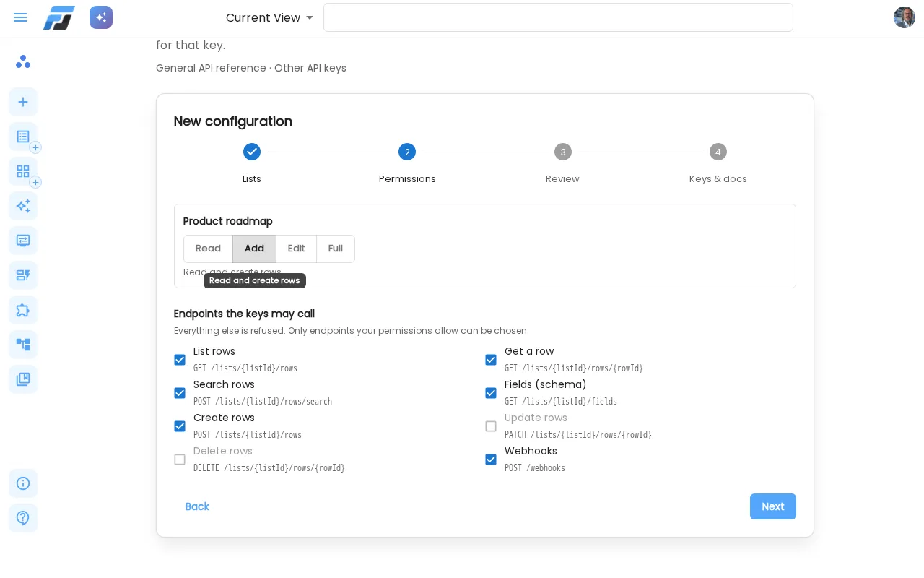Click the "DELETE /lists/{listId}/rows/{rowId}" path text

click(x=269, y=468)
